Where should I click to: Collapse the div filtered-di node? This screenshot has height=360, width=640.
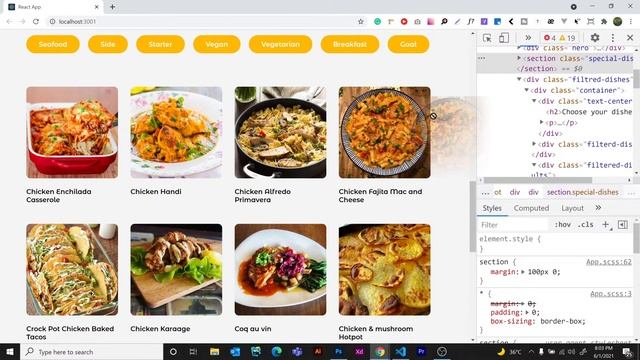pyautogui.click(x=534, y=165)
